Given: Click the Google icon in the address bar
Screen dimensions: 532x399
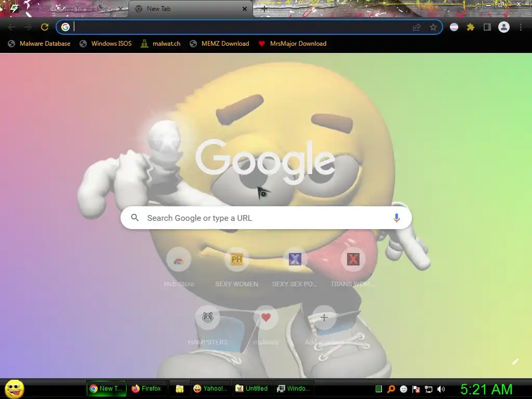Looking at the screenshot, I should [x=65, y=27].
